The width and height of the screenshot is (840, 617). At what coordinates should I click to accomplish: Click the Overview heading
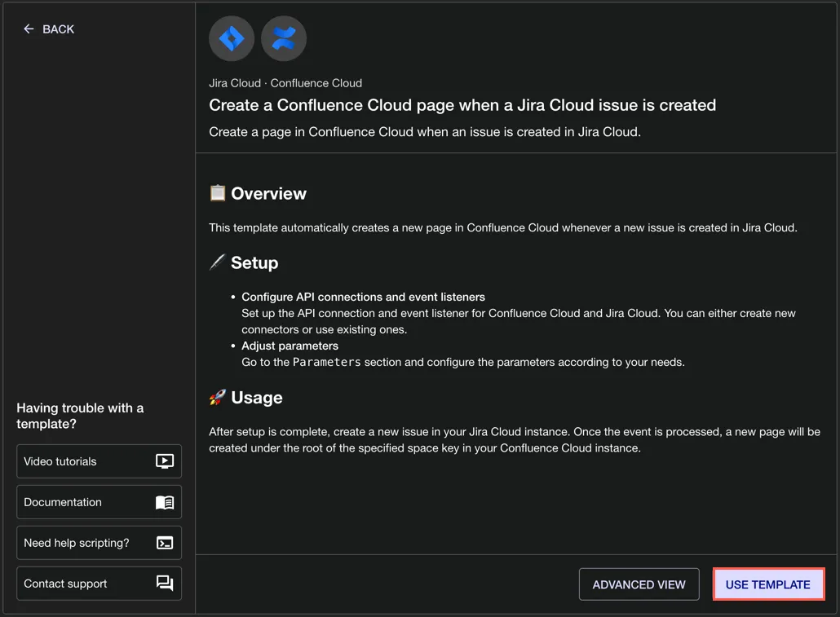268,193
